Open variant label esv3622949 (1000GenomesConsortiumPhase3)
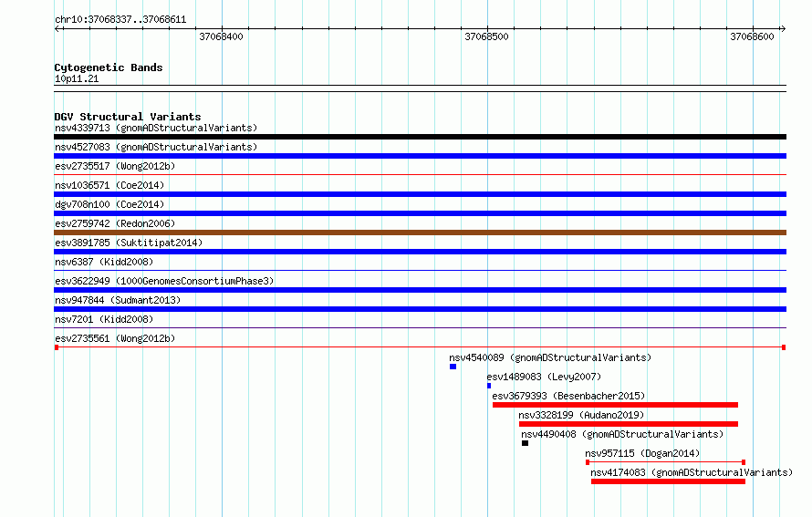 point(164,281)
